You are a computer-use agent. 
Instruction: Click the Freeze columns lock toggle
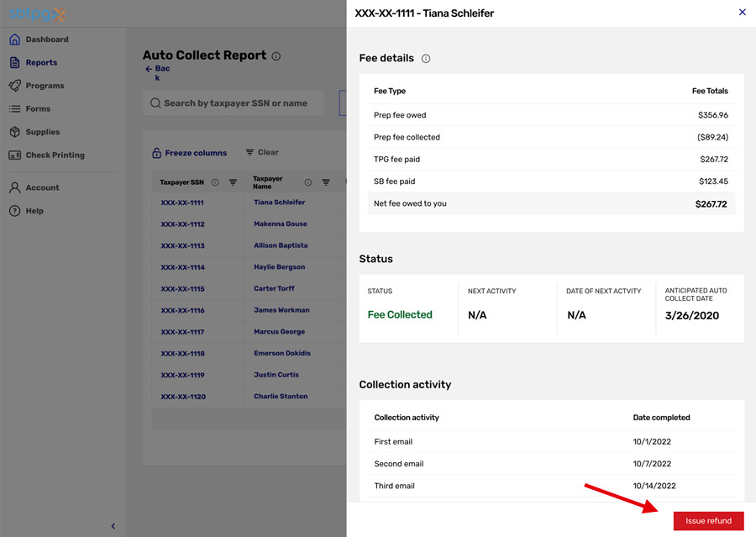tap(156, 152)
